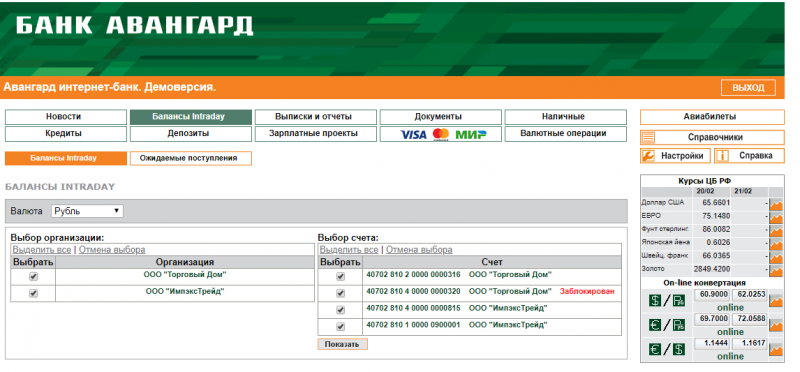Open the Кредиты section
The width and height of the screenshot is (800, 372).
[66, 134]
